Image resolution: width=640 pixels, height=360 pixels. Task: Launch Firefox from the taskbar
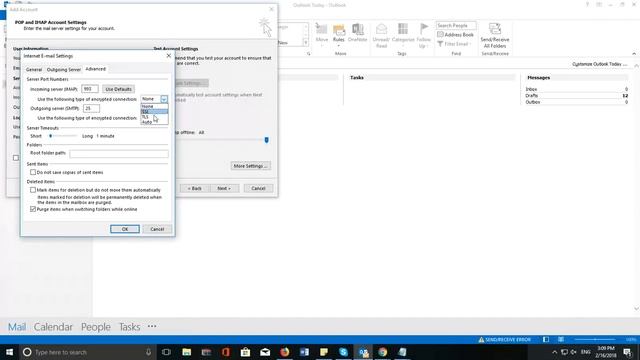coord(284,352)
